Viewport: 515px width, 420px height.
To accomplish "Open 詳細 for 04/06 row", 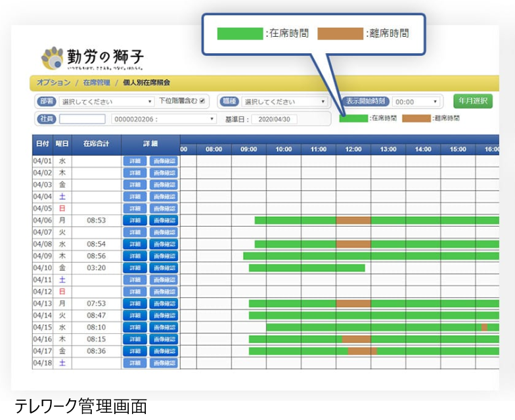I will [x=135, y=220].
